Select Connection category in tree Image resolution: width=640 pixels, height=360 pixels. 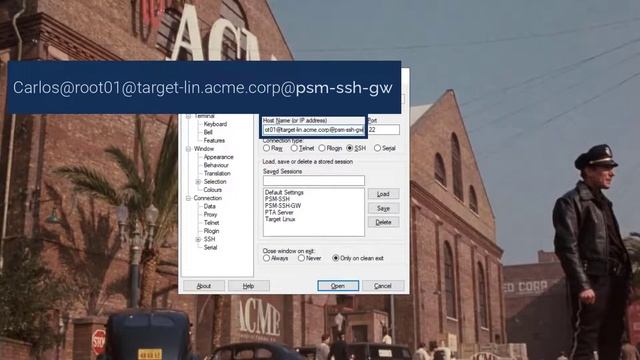[208, 198]
